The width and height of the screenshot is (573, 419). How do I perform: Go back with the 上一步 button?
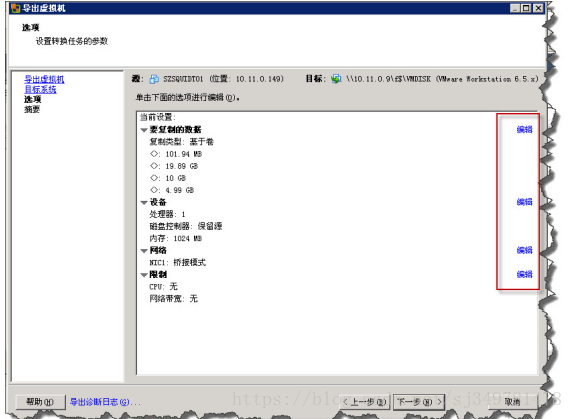pyautogui.click(x=364, y=402)
